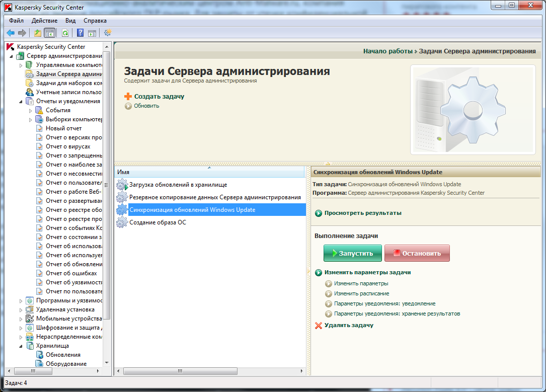Click the gear icon of Создание образа ОС
Screen dimensions: 546x392
tap(122, 222)
